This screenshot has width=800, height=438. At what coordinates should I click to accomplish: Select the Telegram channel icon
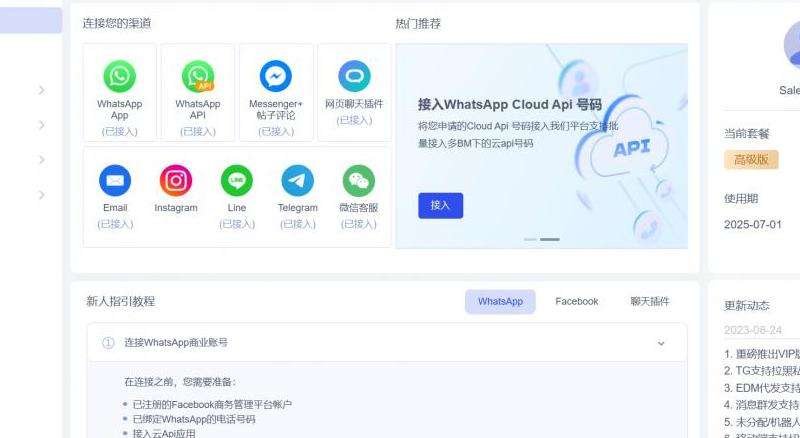point(297,180)
